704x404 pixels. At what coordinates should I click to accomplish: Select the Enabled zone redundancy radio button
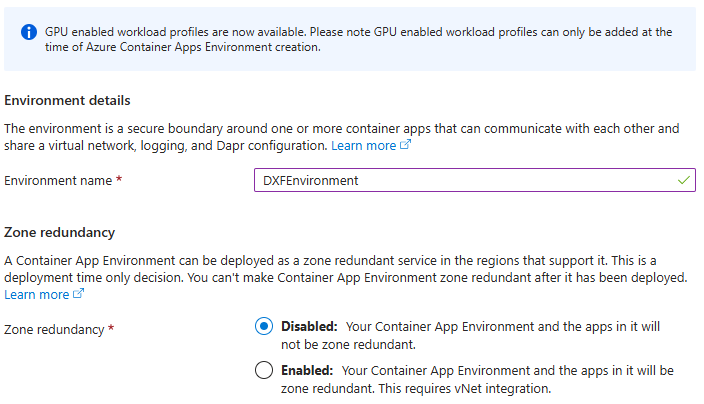coord(264,370)
